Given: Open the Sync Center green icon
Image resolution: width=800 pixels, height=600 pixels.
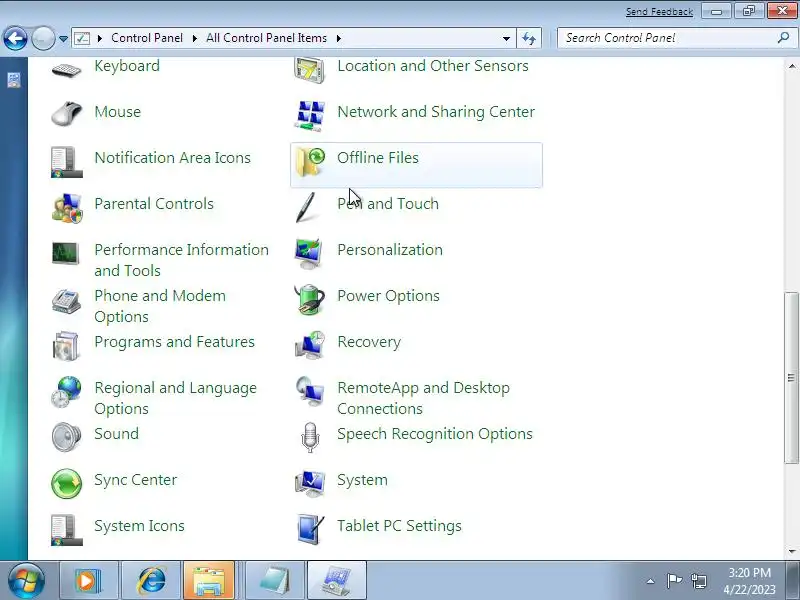Looking at the screenshot, I should [x=66, y=483].
